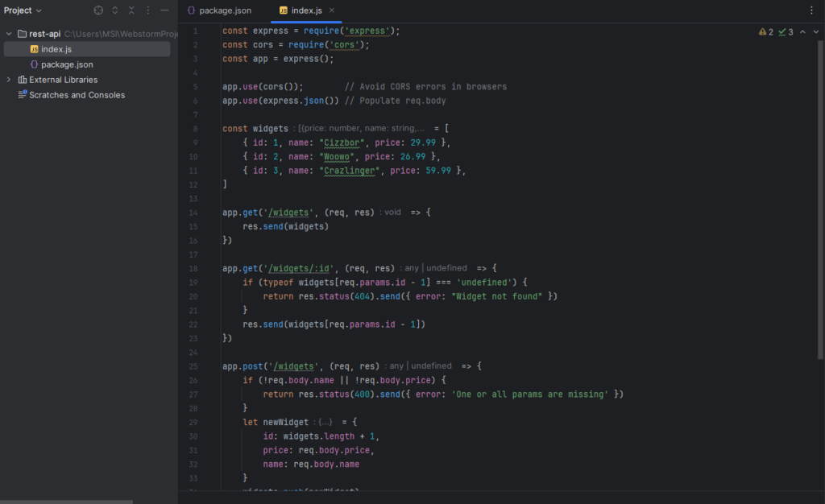The image size is (825, 504).
Task: Click the '/widgets' link on line 14
Action: [288, 213]
